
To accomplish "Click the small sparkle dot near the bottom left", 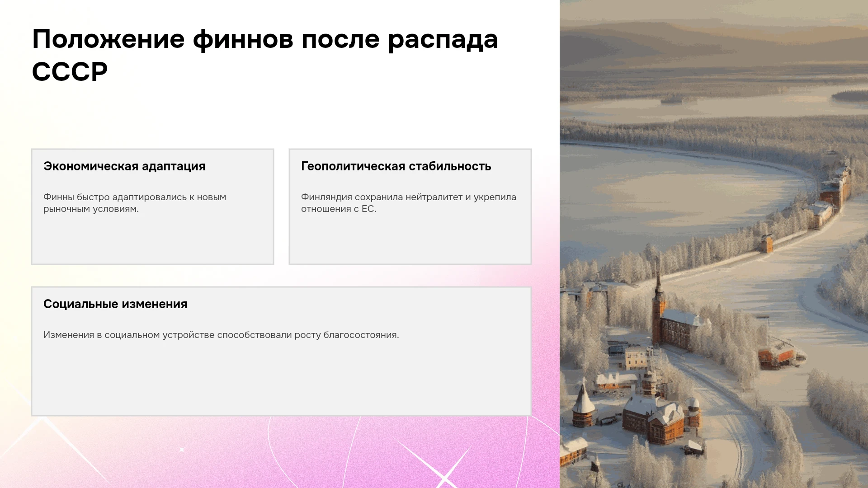I will coord(182,450).
